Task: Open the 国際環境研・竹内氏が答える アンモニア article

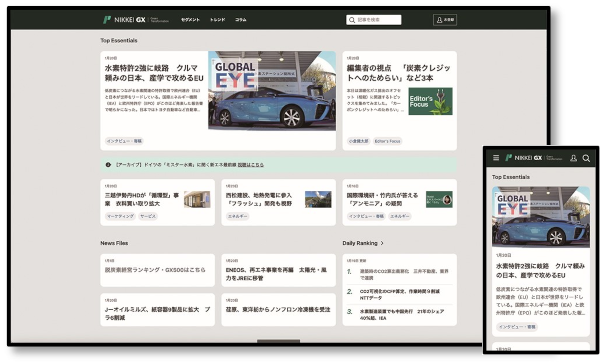Action: pos(382,199)
